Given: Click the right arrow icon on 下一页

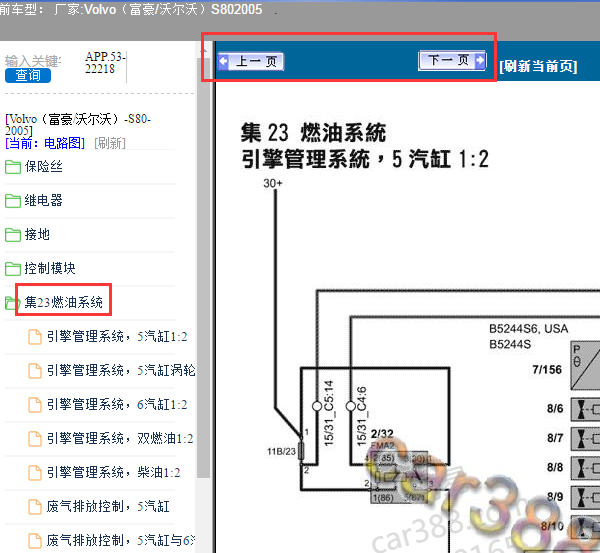Looking at the screenshot, I should pos(480,60).
